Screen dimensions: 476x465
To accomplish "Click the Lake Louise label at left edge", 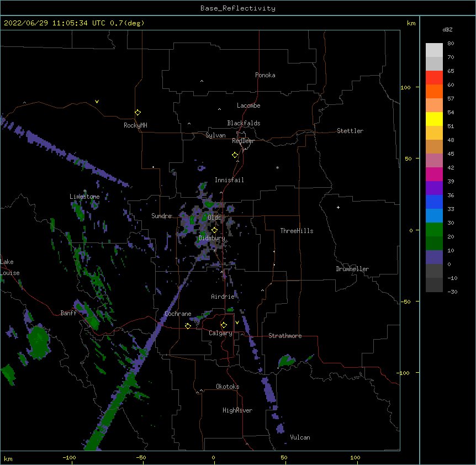I will tap(10, 267).
